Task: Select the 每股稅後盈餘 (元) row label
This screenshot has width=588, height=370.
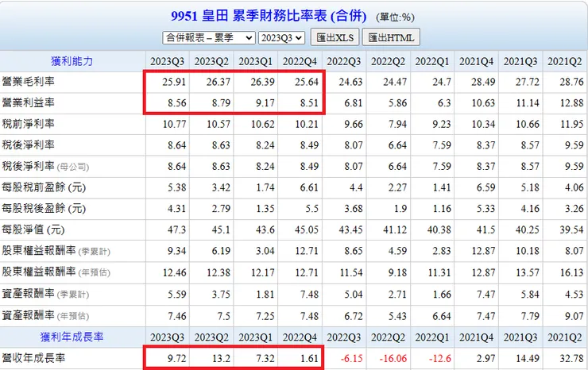Action: pos(44,209)
